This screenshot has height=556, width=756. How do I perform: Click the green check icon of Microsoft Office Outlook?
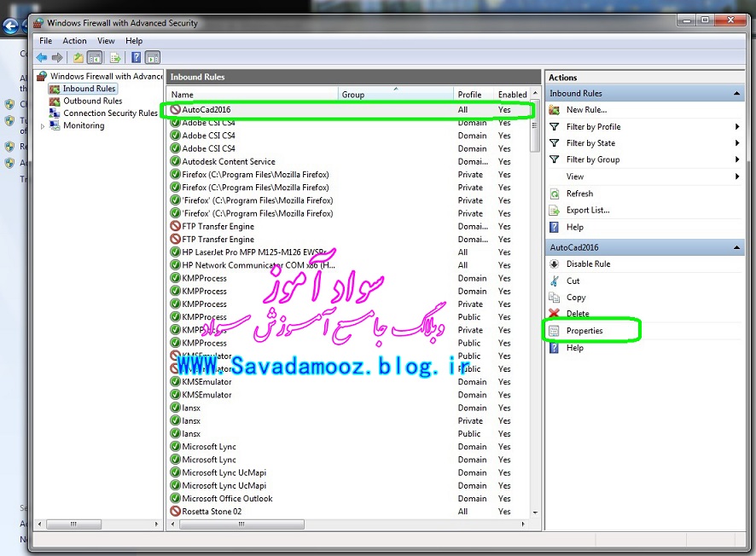pyautogui.click(x=176, y=498)
